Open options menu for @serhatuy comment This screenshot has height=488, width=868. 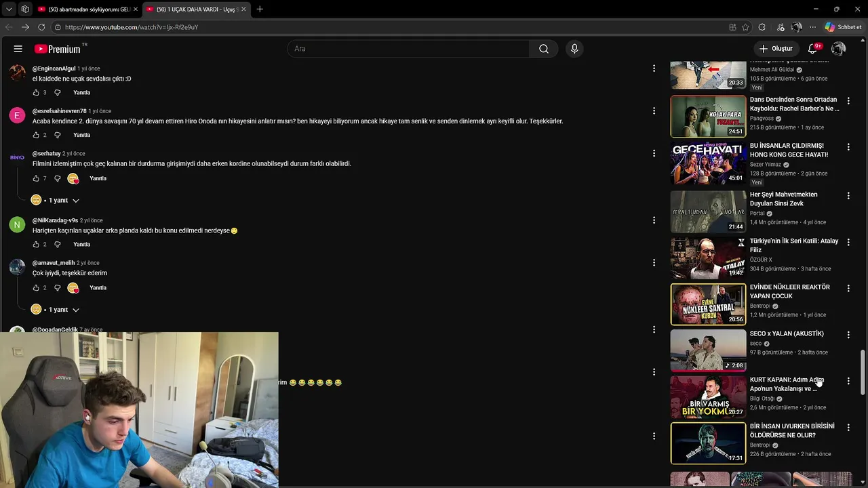coord(654,153)
